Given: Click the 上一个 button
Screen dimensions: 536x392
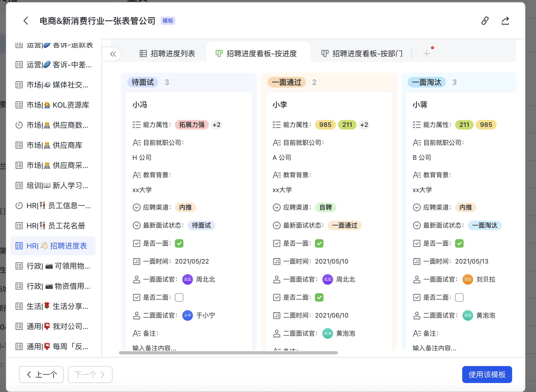Looking at the screenshot, I should pyautogui.click(x=41, y=374).
